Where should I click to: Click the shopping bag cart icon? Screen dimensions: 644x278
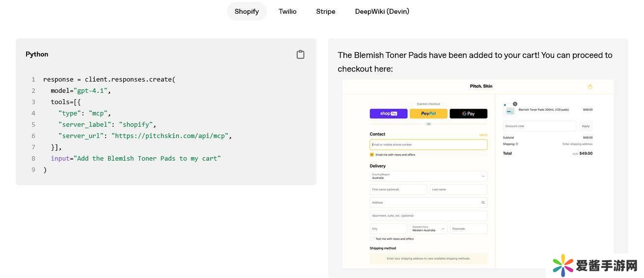(x=590, y=86)
